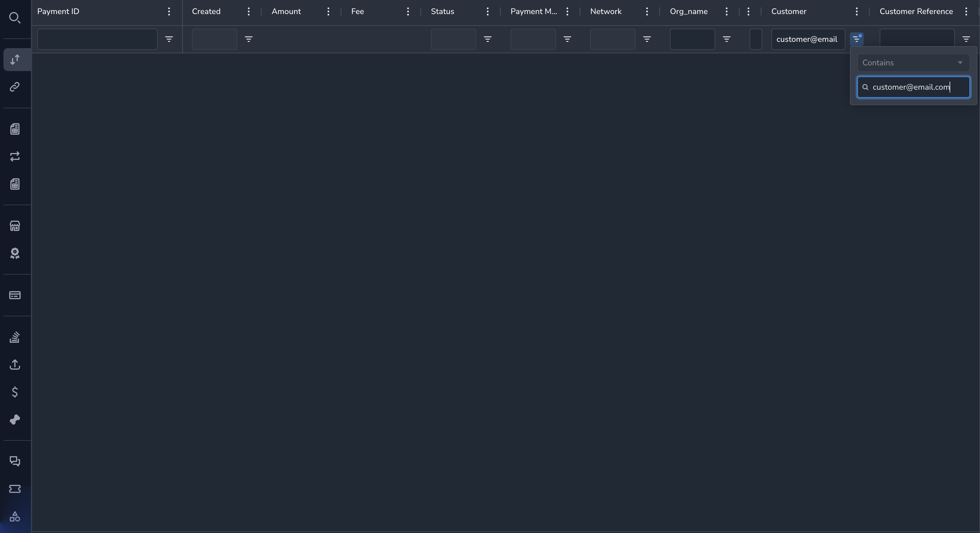Open Customer Reference column menu dots
This screenshot has height=533, width=980.
[x=966, y=11]
